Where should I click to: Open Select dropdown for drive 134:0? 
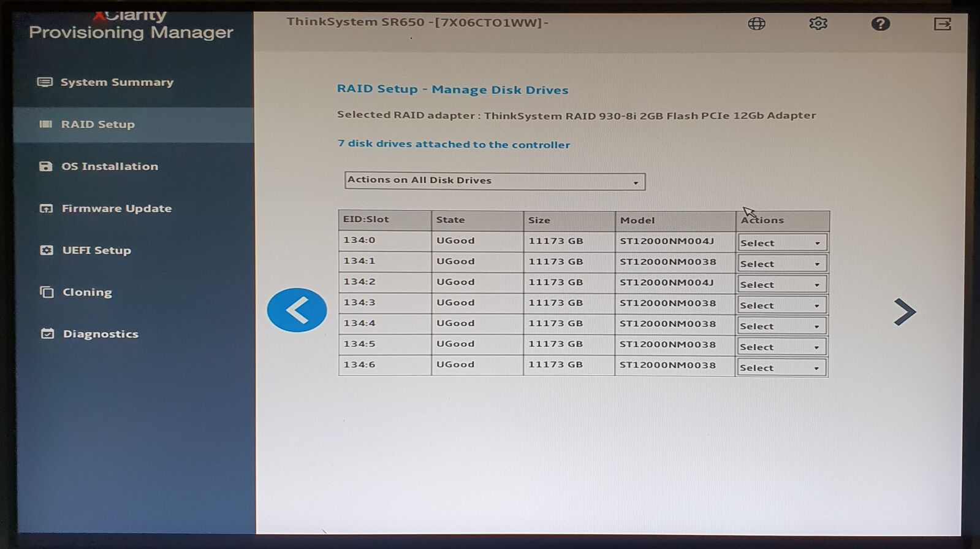[782, 243]
